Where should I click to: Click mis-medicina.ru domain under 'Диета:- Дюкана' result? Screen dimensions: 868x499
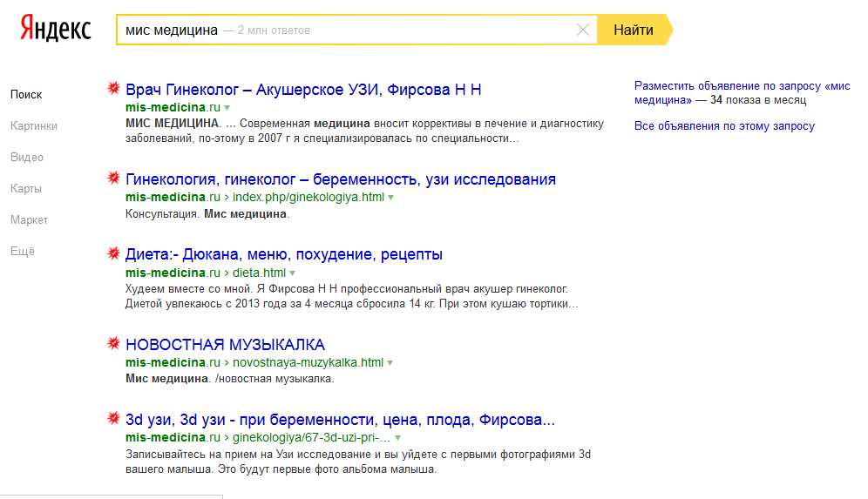click(173, 273)
